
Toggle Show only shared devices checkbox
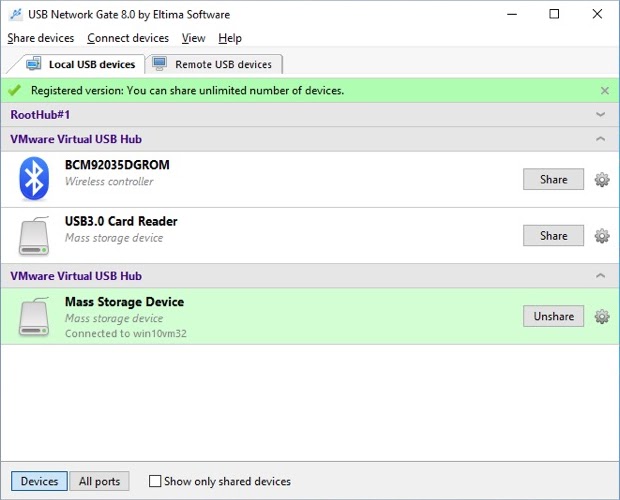coord(155,481)
